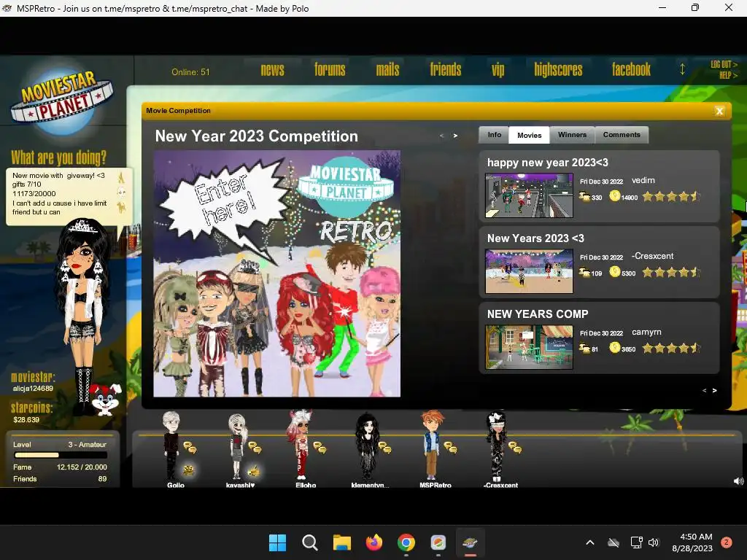Viewport: 747px width, 560px height.
Task: Switch to the Winners tab
Action: [572, 135]
